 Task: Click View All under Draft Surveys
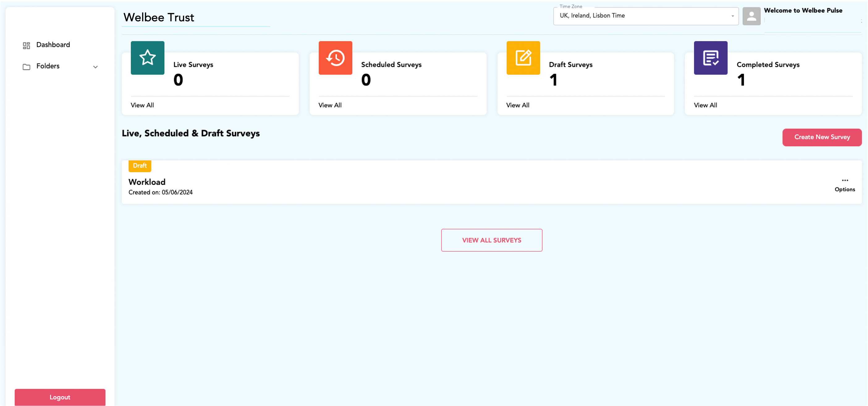518,105
